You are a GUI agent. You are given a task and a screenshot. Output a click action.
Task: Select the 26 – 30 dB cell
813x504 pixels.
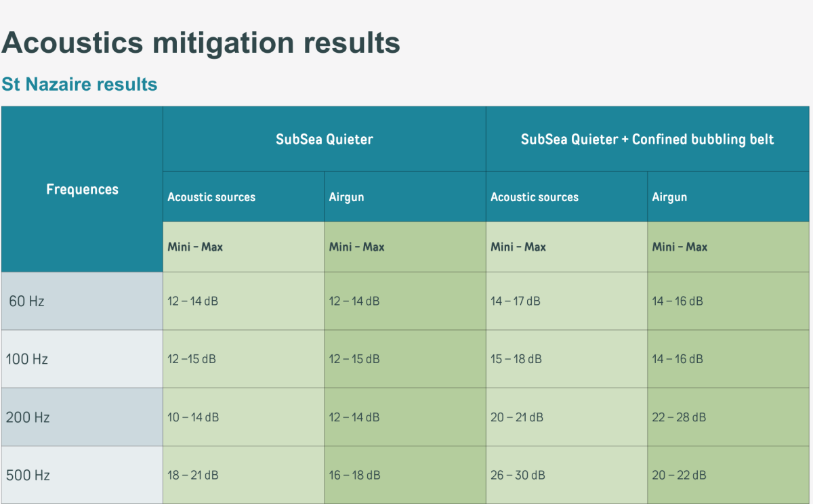517,476
